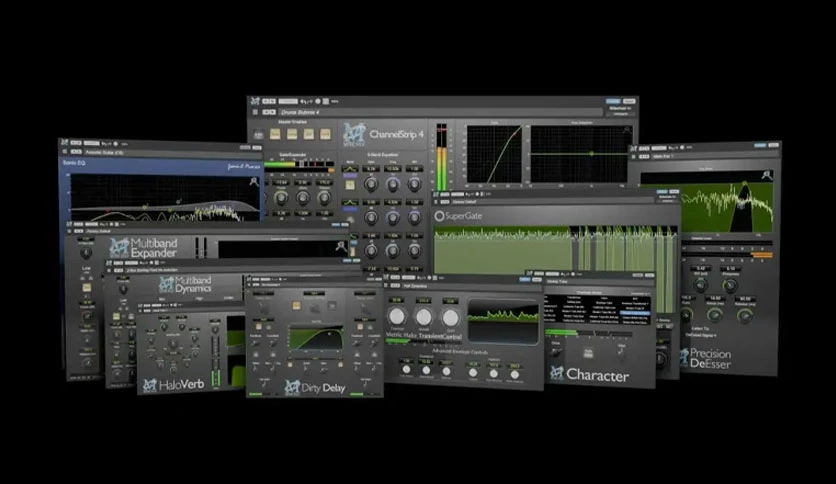Click the magnifier icon in Precision DeEsser display
The width and height of the screenshot is (836, 484).
click(767, 175)
